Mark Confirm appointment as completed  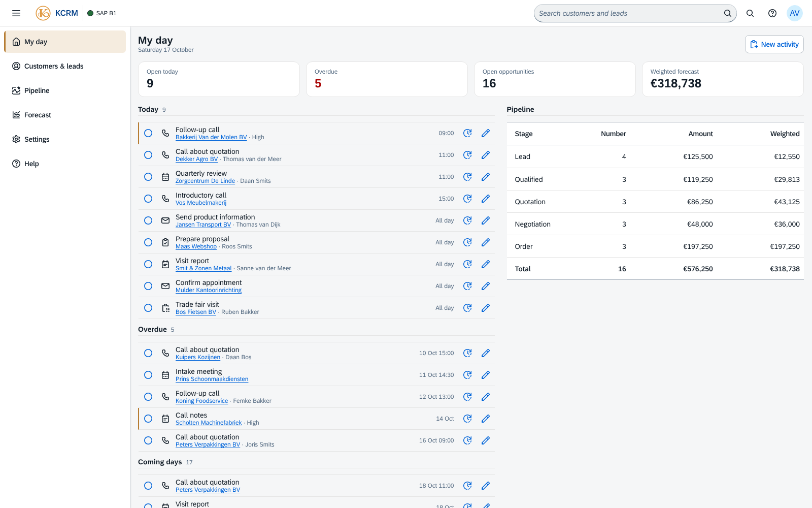[x=148, y=286]
